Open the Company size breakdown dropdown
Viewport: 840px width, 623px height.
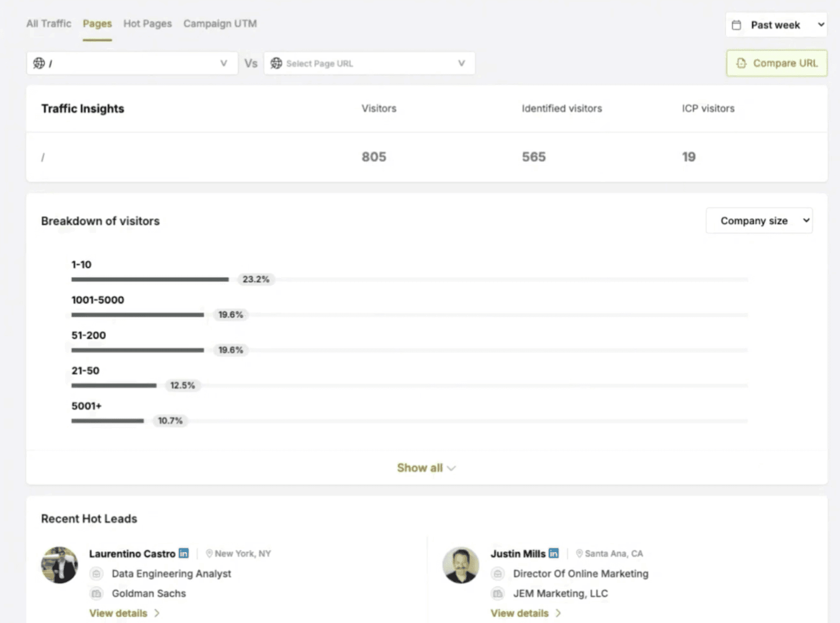click(x=759, y=221)
